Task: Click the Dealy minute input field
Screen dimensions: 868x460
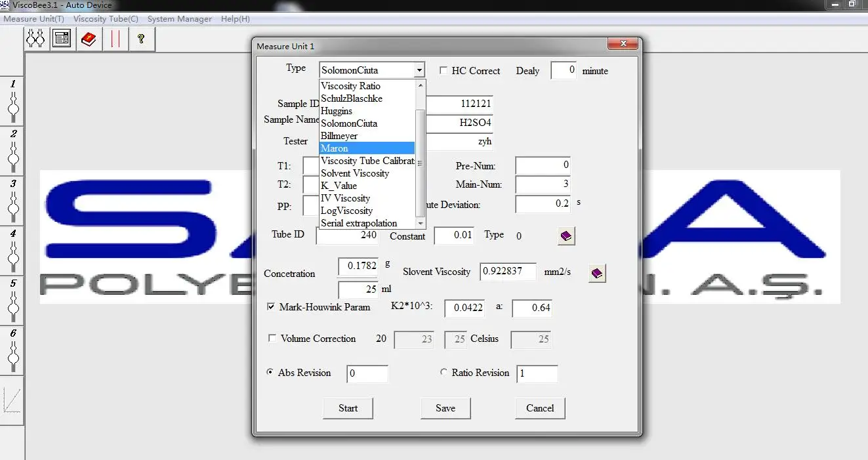Action: (564, 70)
